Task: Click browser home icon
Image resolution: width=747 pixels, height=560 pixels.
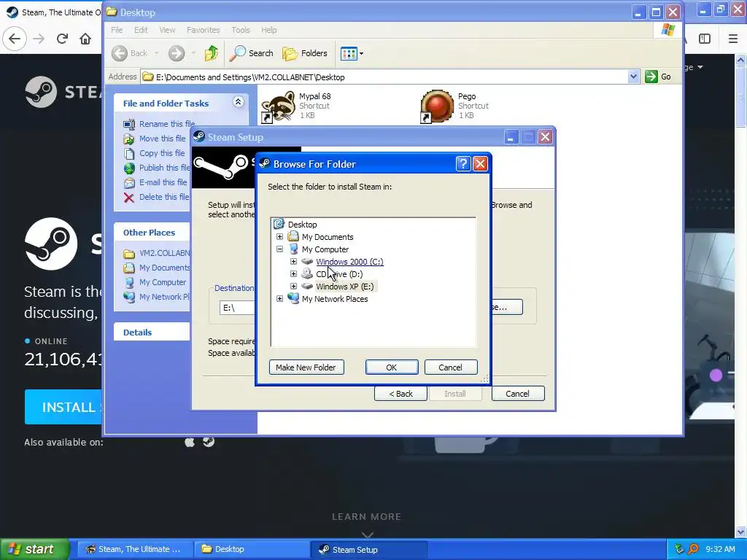Action: pyautogui.click(x=85, y=39)
